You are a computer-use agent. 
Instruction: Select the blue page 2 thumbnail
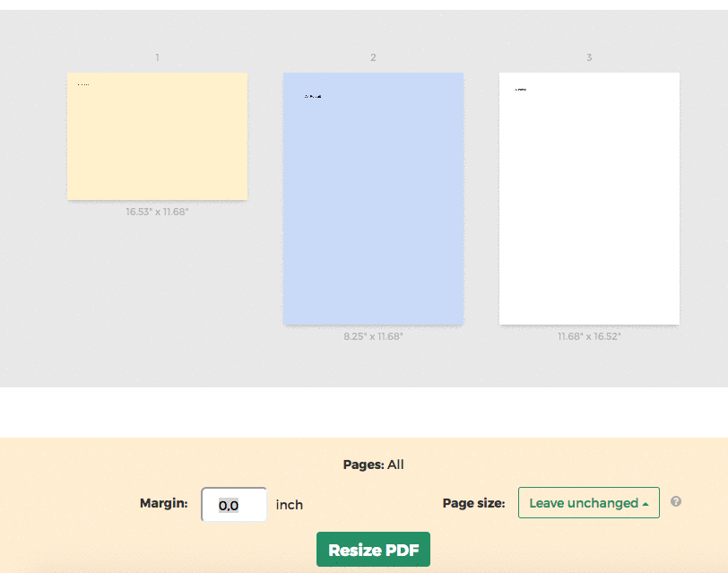pos(373,198)
